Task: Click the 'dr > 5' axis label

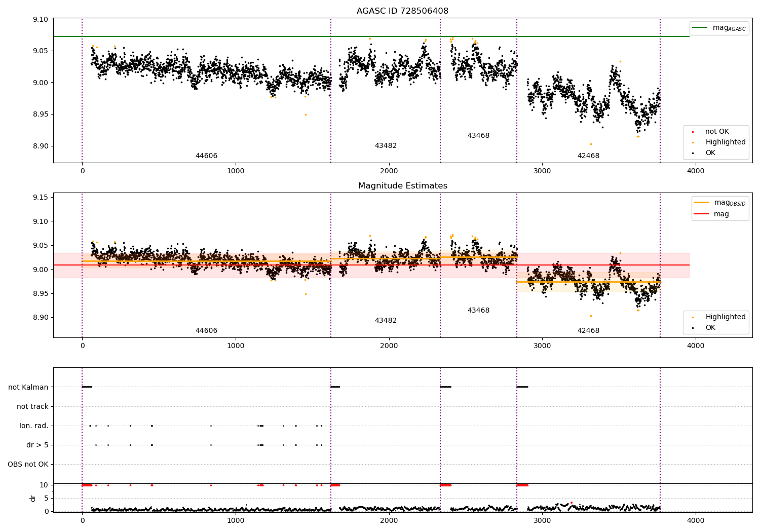Action: 37,445
